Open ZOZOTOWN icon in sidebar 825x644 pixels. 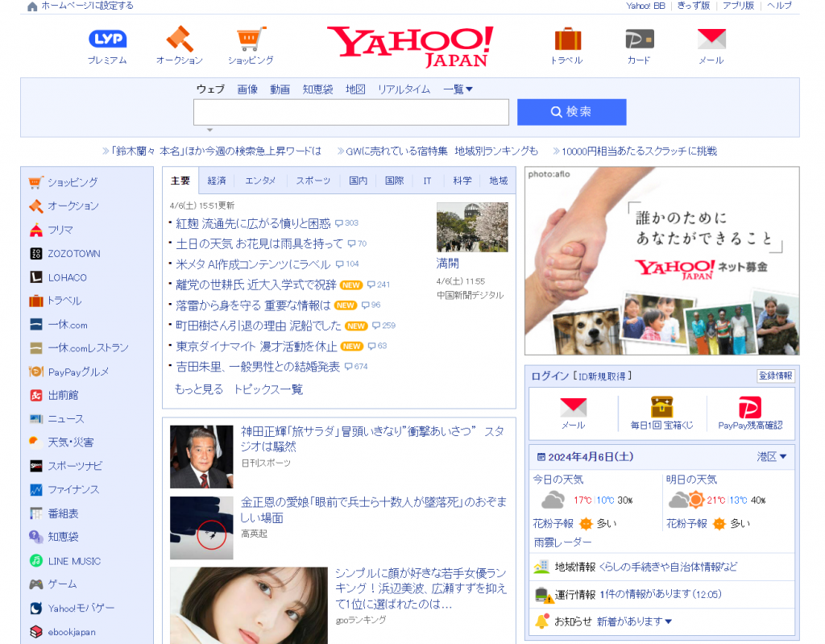(x=35, y=254)
